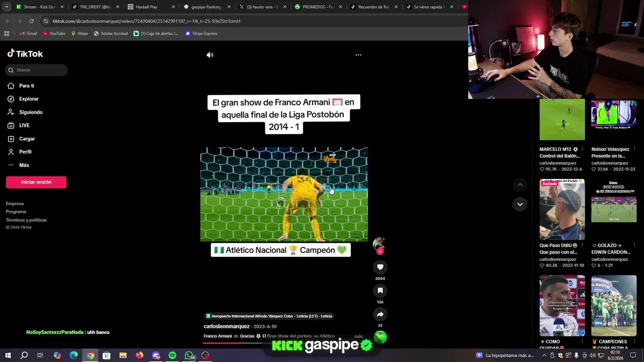Open the MARCELO M12 video thumbnail
The height and width of the screenshot is (362, 644).
562,120
